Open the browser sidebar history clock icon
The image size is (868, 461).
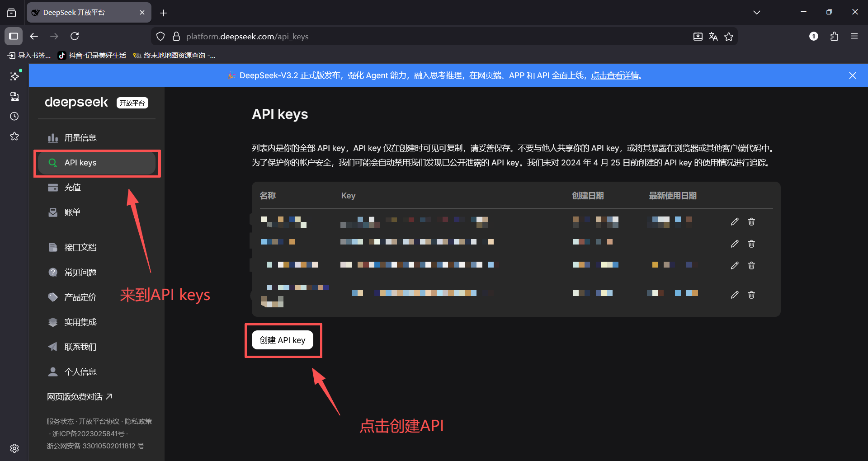pos(14,116)
